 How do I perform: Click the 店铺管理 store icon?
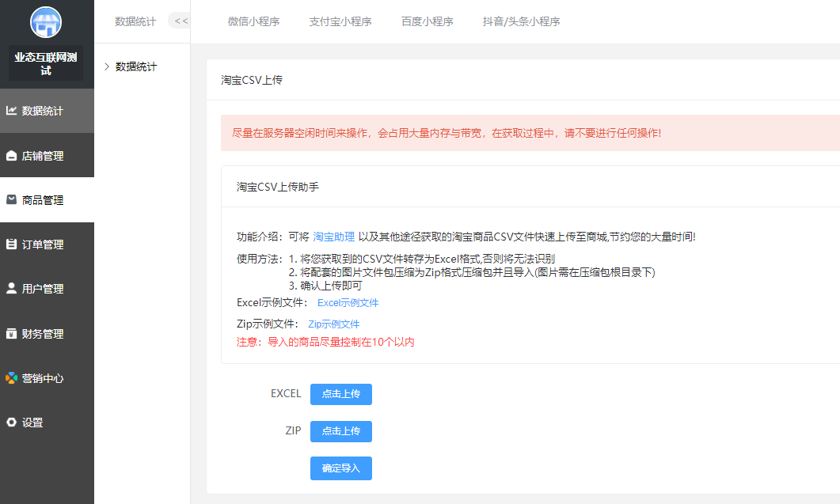tap(11, 155)
